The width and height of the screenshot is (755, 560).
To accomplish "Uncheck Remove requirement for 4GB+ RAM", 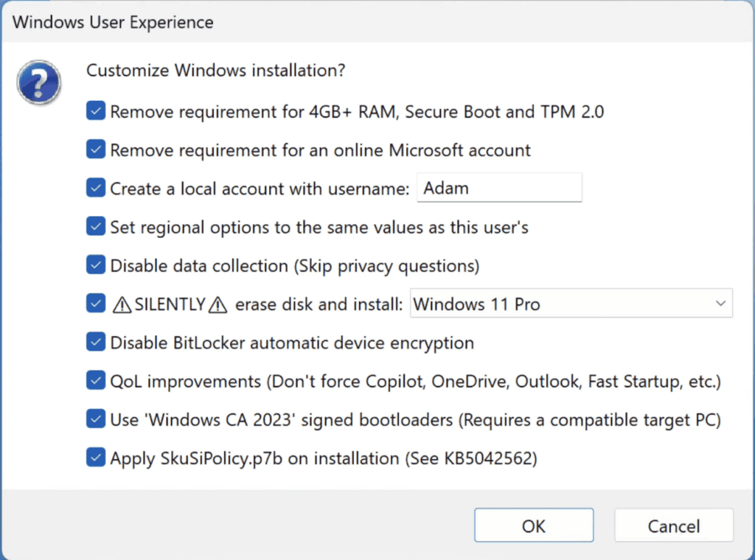I will [x=96, y=111].
